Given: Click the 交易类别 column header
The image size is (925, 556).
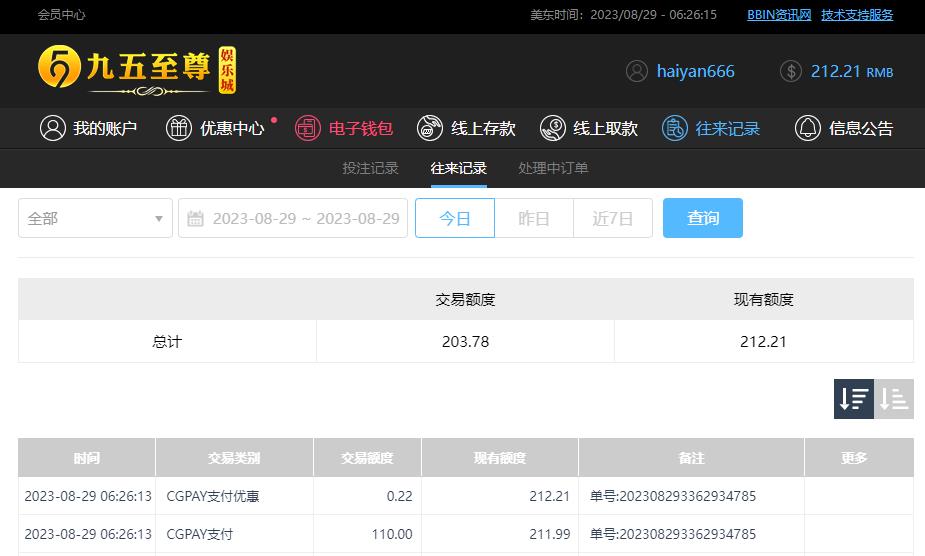Looking at the screenshot, I should pyautogui.click(x=234, y=457).
